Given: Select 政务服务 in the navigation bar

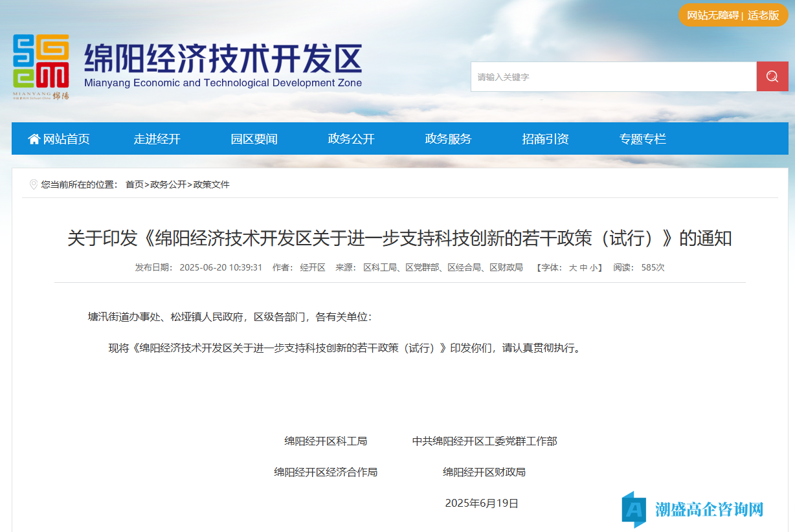Looking at the screenshot, I should click(x=448, y=139).
